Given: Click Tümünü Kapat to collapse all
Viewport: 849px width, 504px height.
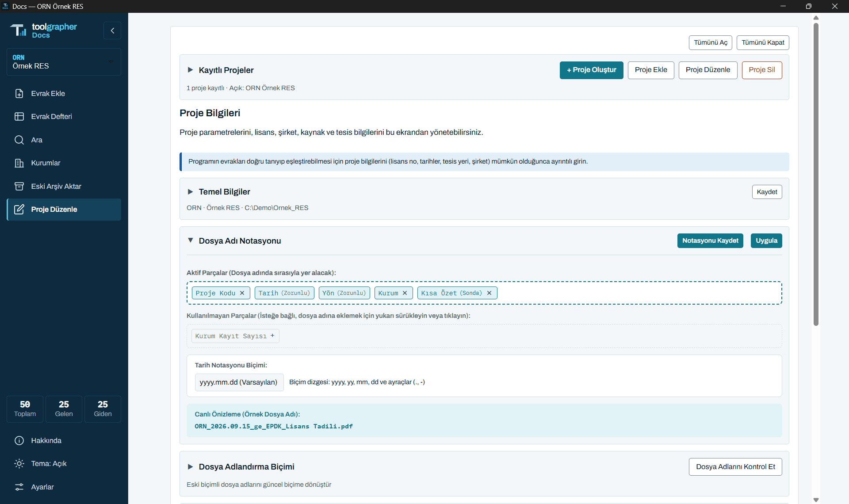Looking at the screenshot, I should 763,42.
